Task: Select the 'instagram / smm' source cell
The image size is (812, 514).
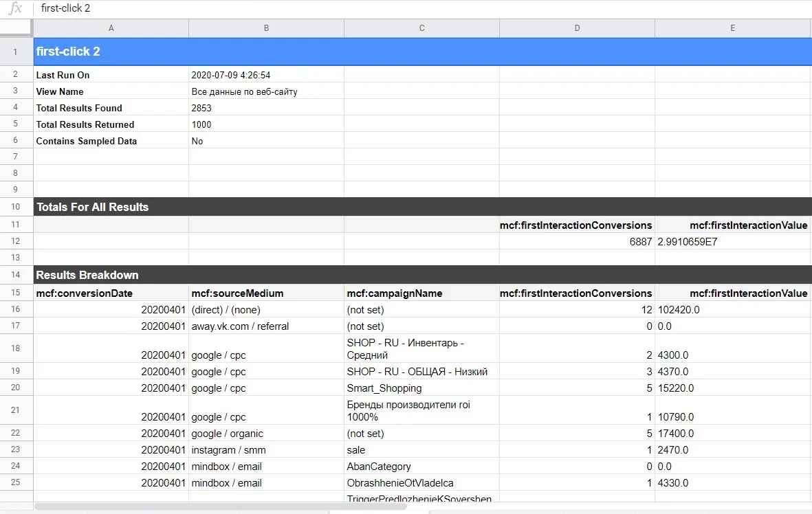Action: coord(266,450)
